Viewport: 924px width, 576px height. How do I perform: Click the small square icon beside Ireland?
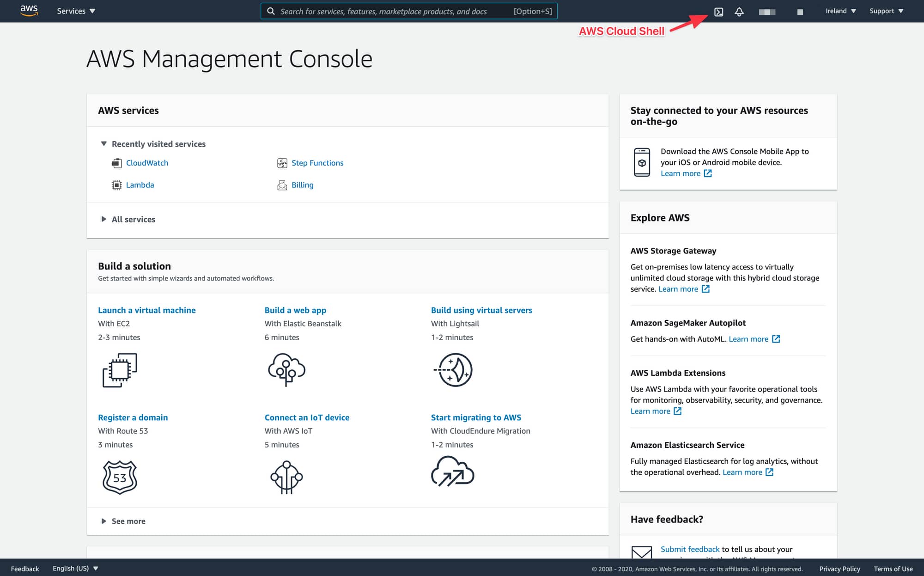[800, 12]
